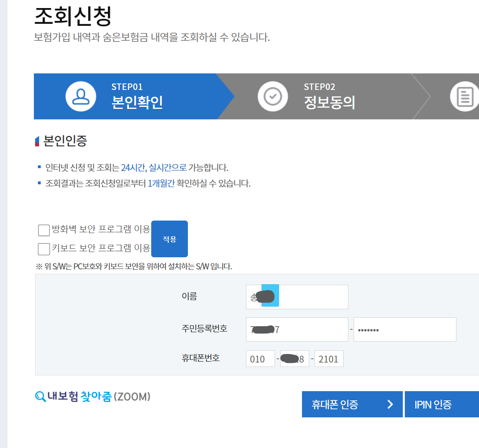Click the 주민등록번호 field label
Viewport: 479px width, 448px height.
(x=205, y=329)
